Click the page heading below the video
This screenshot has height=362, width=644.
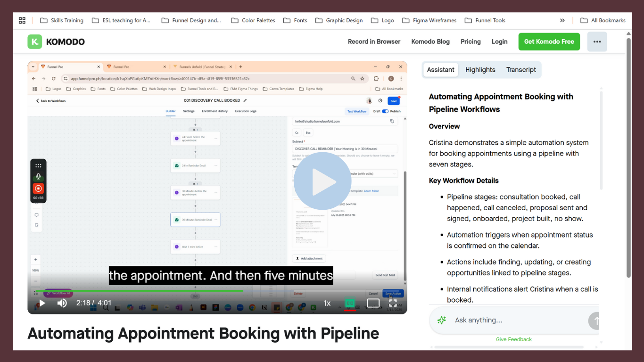tap(203, 334)
